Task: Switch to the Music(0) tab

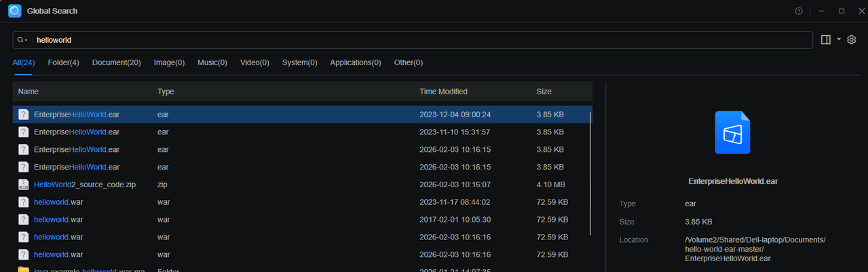Action: [x=212, y=62]
